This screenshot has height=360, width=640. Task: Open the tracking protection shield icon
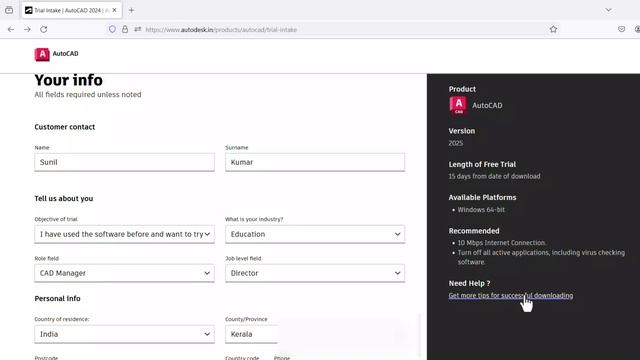[x=112, y=29]
